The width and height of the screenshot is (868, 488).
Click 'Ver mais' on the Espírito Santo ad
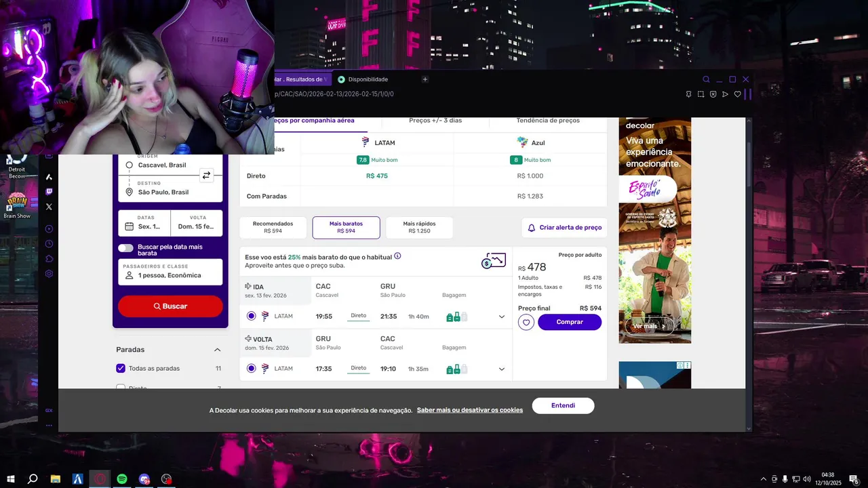tap(650, 326)
